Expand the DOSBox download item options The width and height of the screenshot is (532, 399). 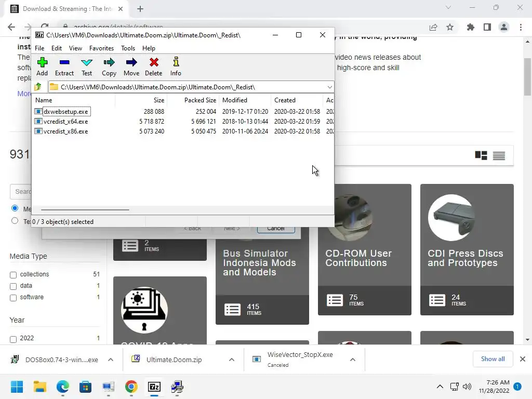click(x=111, y=360)
